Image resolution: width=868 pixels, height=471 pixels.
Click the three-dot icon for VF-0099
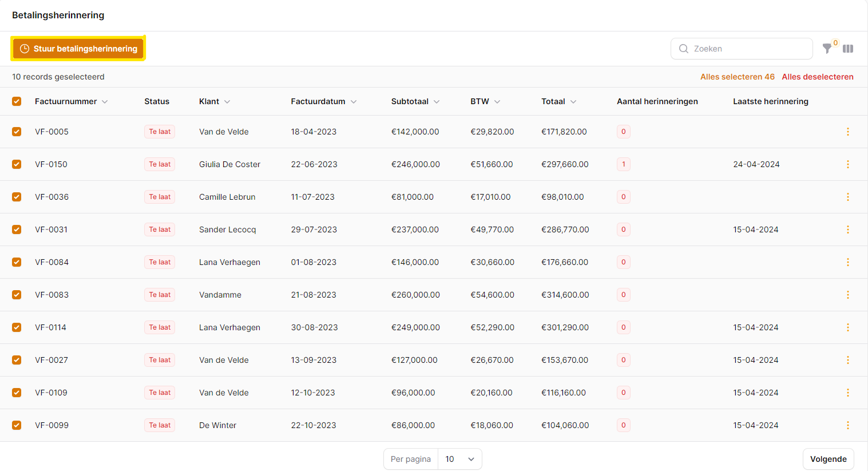click(x=847, y=425)
